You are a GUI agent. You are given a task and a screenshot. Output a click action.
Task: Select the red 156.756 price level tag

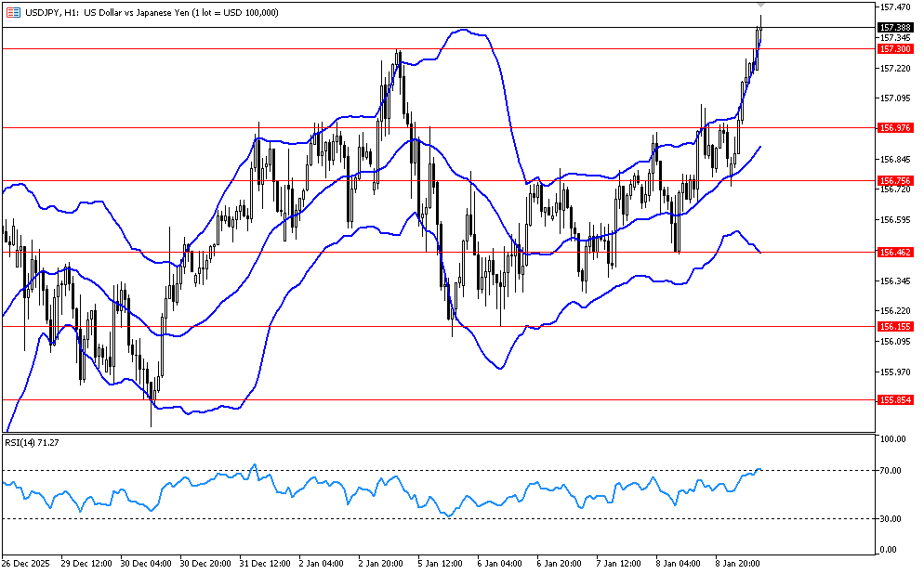pyautogui.click(x=895, y=180)
